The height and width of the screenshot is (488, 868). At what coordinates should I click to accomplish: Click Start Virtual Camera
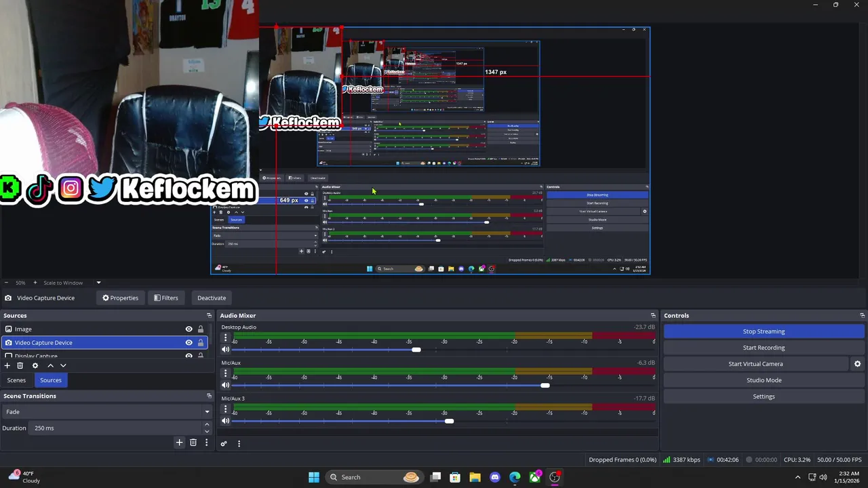point(755,364)
